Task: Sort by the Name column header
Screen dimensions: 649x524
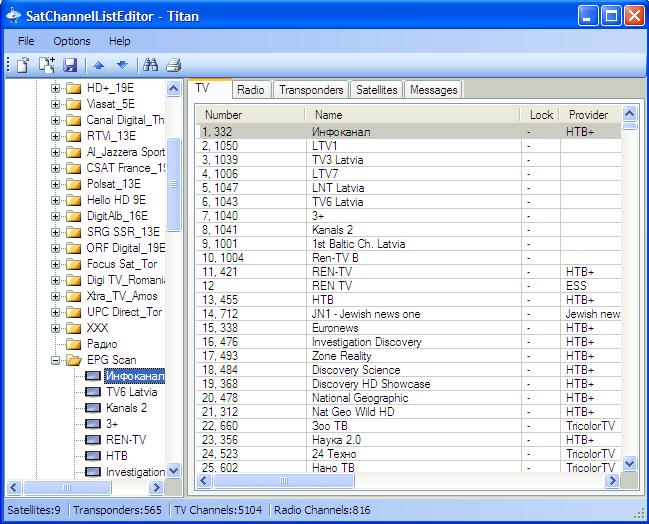Action: (x=413, y=115)
